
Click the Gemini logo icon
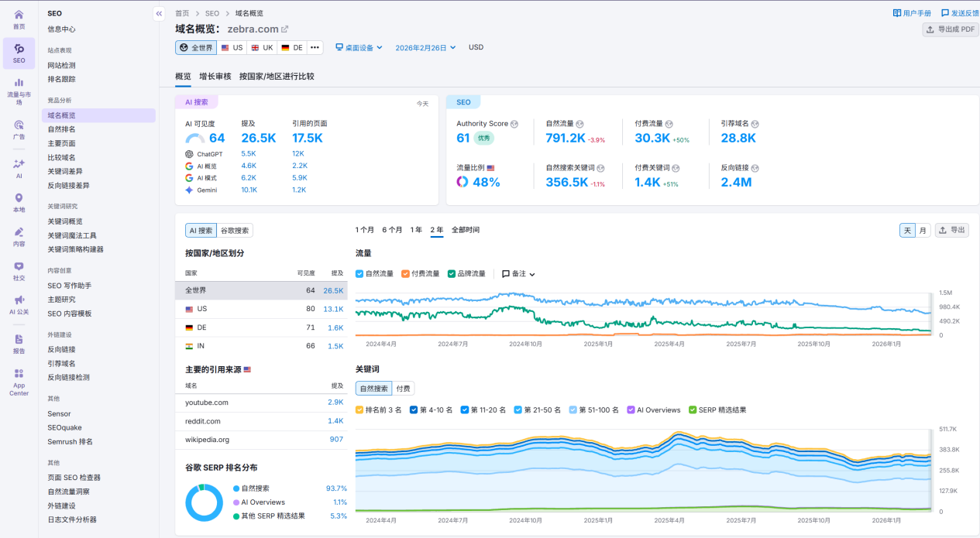(x=189, y=190)
